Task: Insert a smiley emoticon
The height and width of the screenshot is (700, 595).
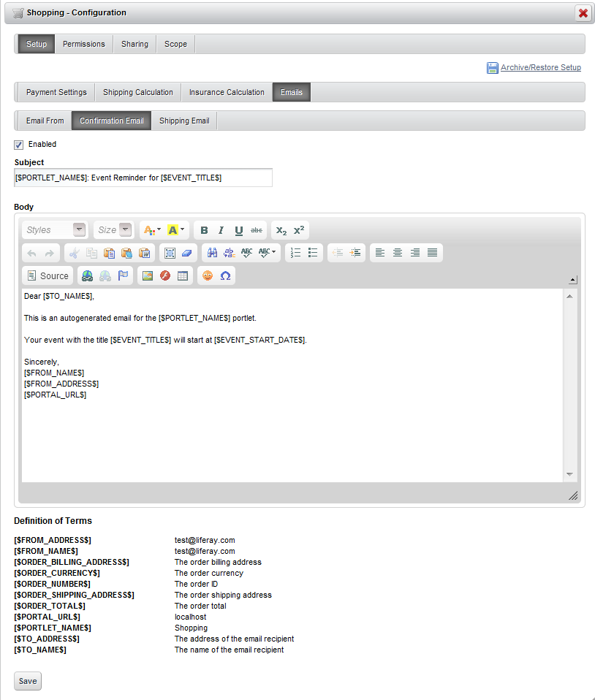Action: [208, 276]
